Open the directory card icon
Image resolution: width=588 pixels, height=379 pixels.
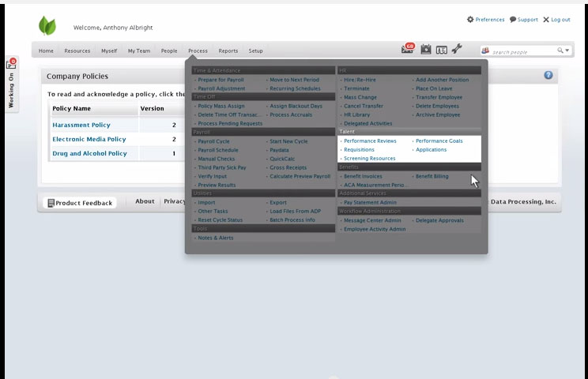[x=441, y=50]
